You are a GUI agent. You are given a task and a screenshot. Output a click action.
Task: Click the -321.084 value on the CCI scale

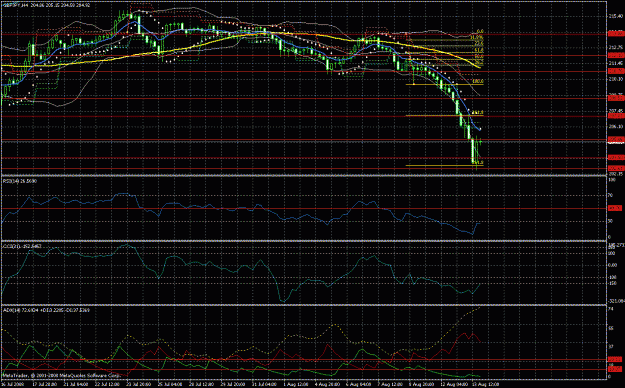click(x=617, y=301)
